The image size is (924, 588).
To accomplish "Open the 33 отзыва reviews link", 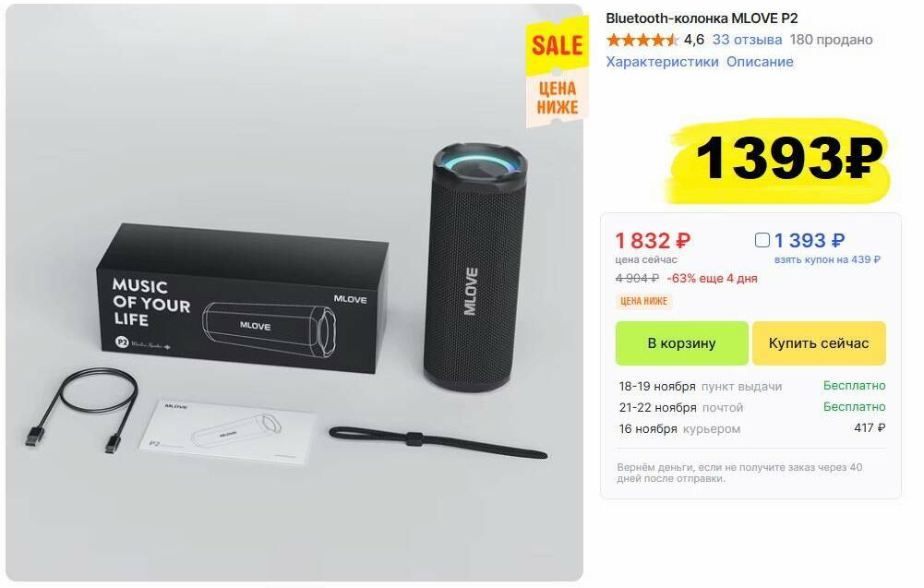I will click(747, 40).
